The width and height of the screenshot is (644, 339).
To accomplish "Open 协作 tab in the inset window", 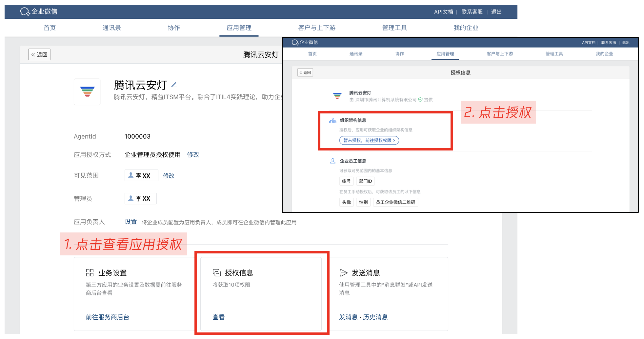I will 399,54.
